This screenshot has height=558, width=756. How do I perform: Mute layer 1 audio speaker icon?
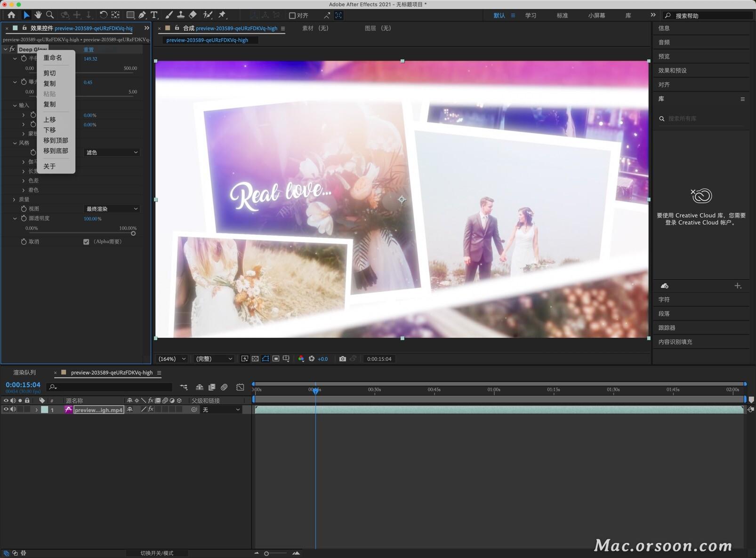13,409
